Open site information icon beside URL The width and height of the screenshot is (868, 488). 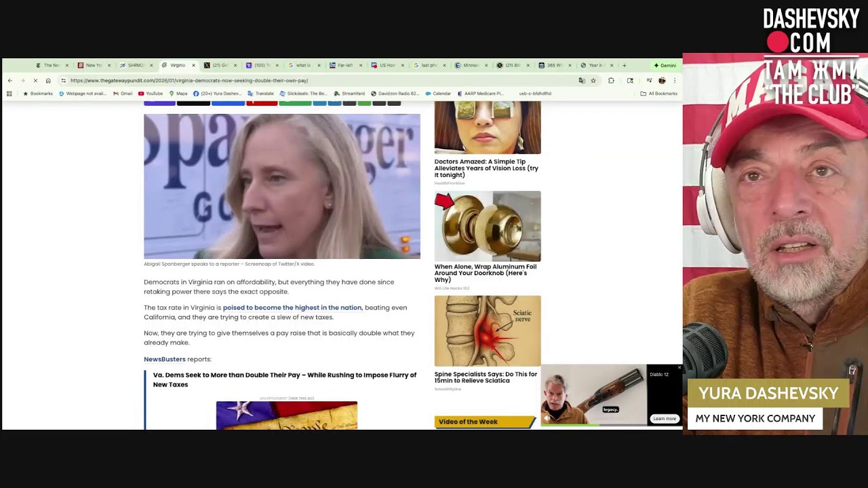pyautogui.click(x=64, y=81)
